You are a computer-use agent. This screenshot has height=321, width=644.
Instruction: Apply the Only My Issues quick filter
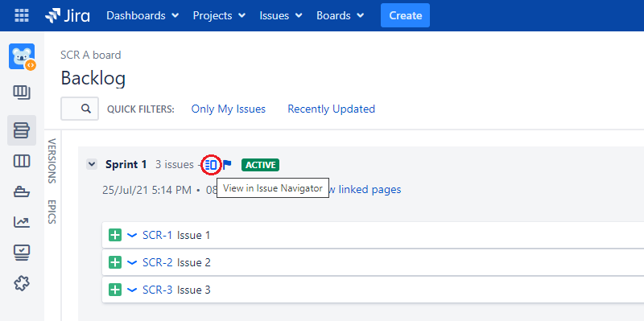pos(229,109)
